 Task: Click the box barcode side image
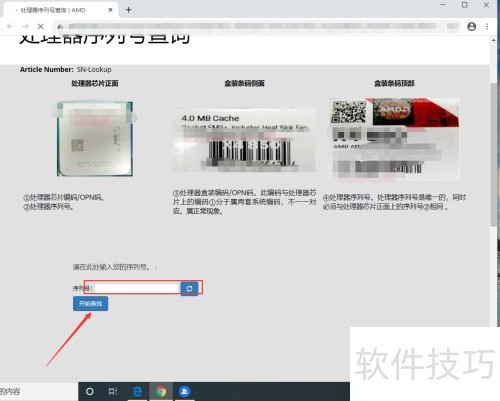244,140
